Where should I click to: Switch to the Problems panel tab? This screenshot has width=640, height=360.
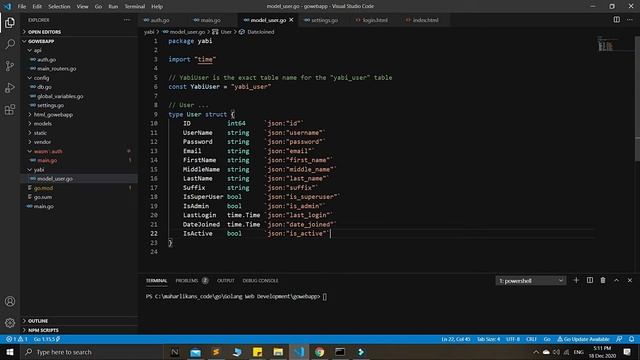click(192, 281)
